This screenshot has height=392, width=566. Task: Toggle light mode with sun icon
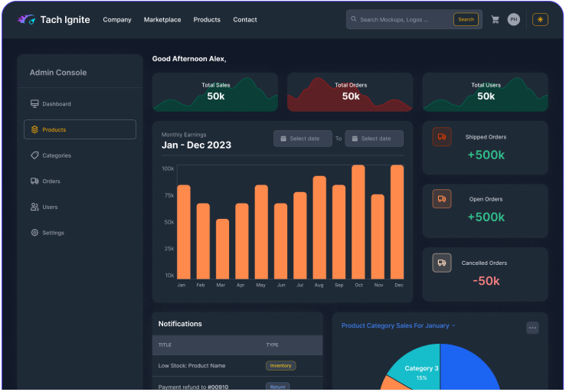(x=540, y=19)
